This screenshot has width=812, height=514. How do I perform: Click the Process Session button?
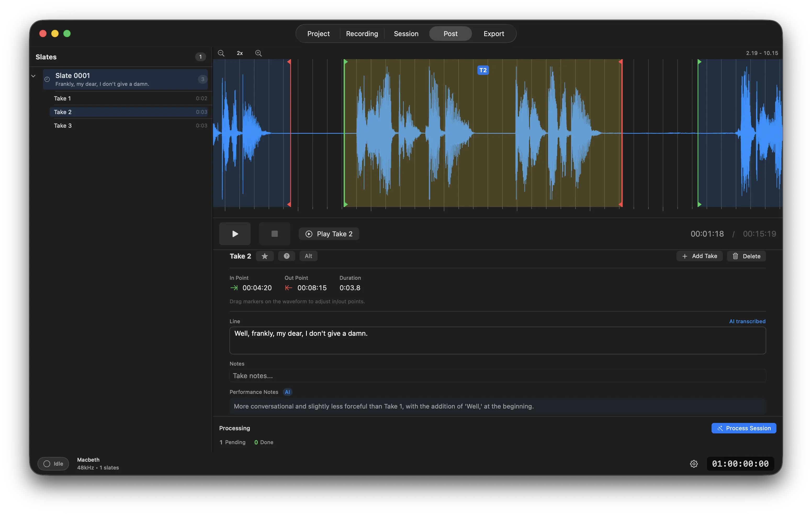tap(743, 428)
